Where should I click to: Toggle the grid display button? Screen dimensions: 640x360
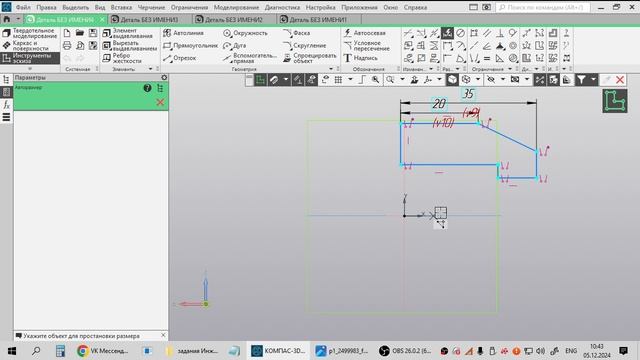coord(338,80)
